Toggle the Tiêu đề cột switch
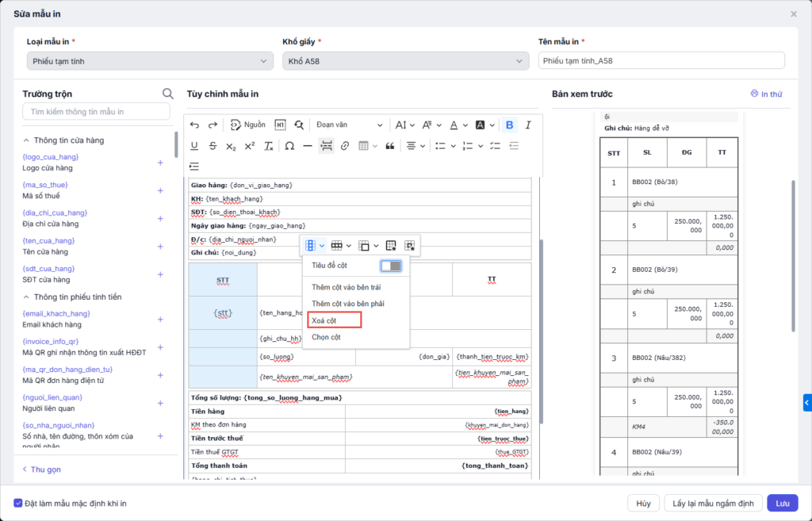The height and width of the screenshot is (521, 812). (x=391, y=266)
